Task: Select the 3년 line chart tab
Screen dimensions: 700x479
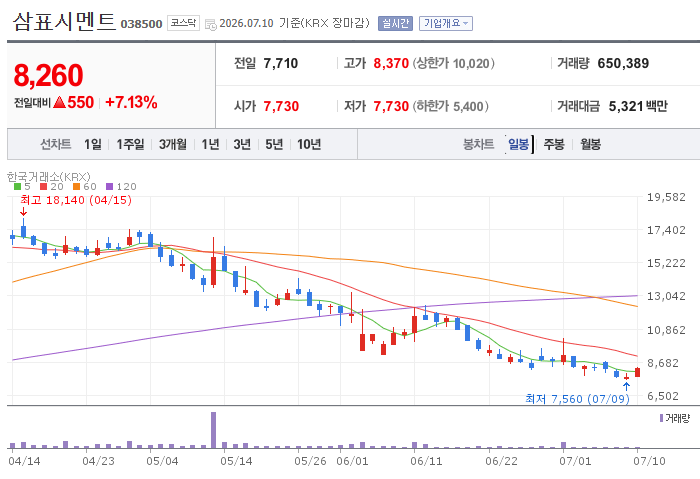Action: click(242, 144)
